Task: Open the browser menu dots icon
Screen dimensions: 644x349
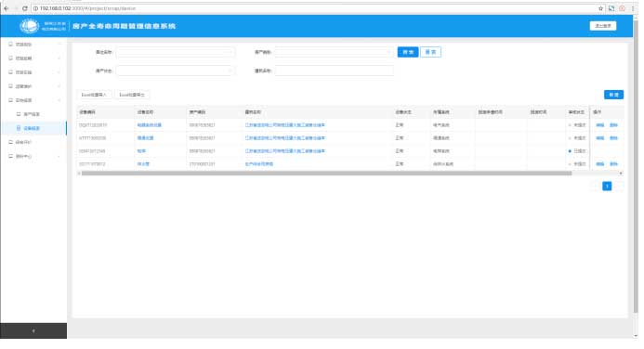Action: (633, 8)
